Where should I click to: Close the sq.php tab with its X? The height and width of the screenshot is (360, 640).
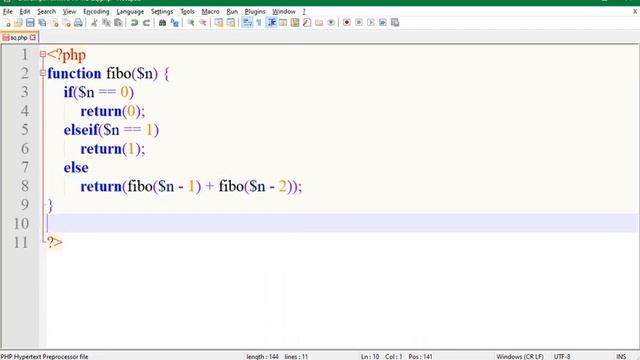coord(33,38)
